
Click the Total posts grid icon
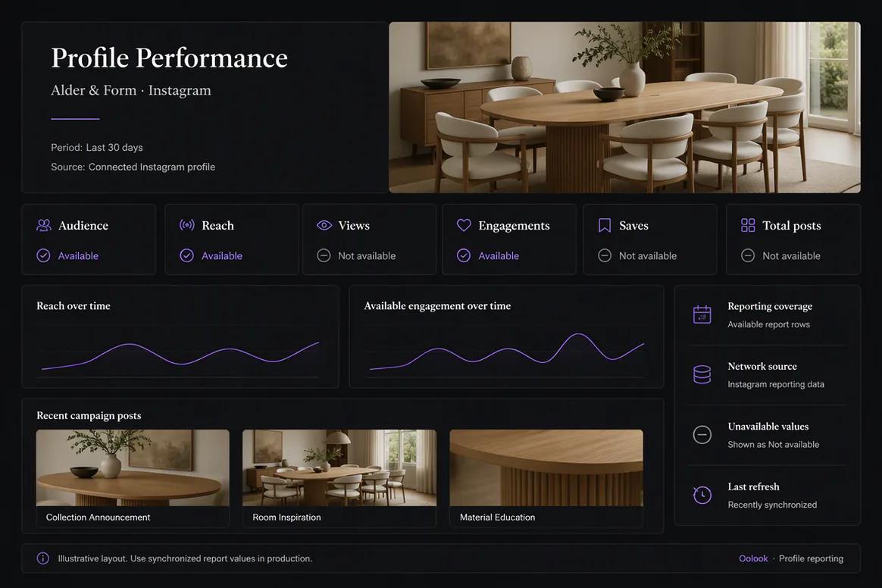click(748, 225)
